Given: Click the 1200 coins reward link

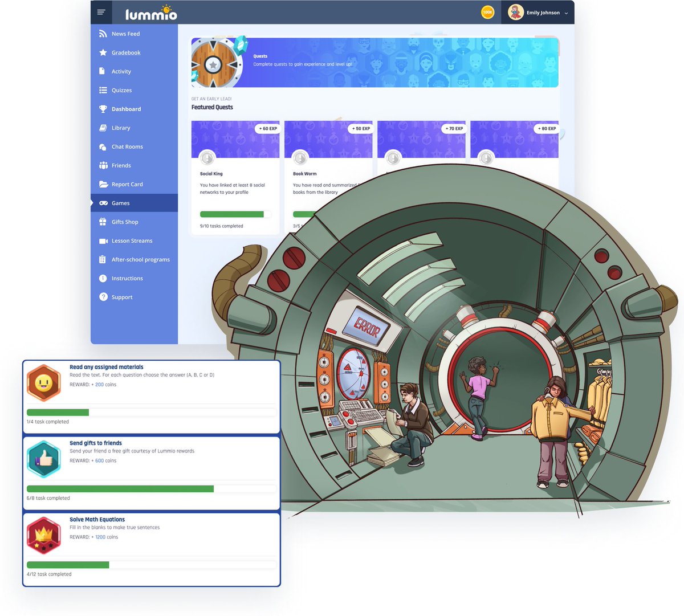Looking at the screenshot, I should 100,537.
